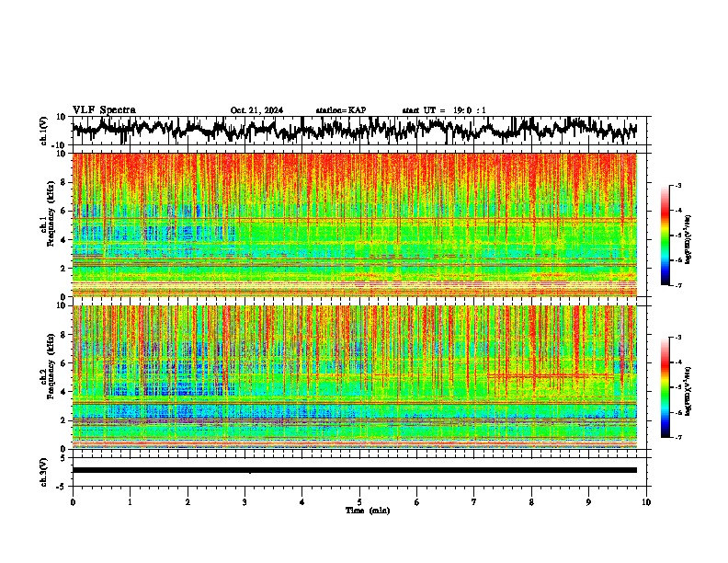Click the "station=KAP" header label

(341, 110)
